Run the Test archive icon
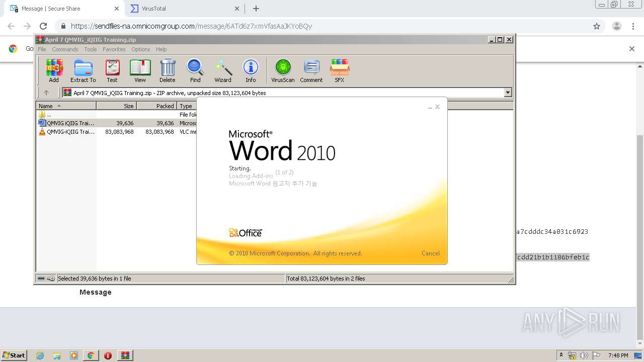This screenshot has width=644, height=362. [112, 70]
